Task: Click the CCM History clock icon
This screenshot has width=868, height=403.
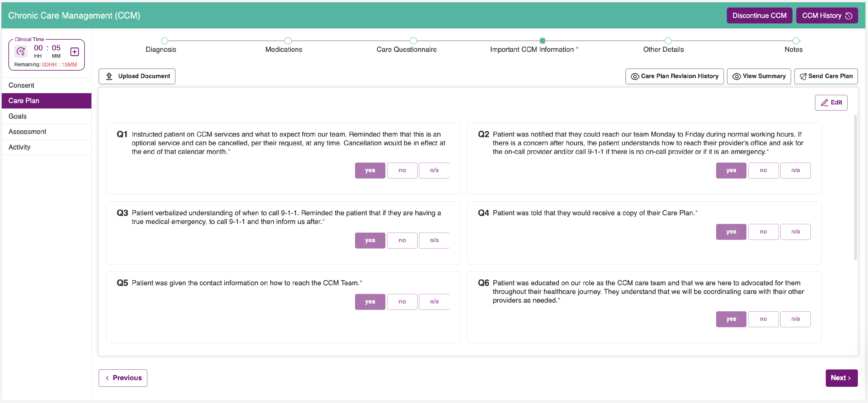Action: coord(849,16)
